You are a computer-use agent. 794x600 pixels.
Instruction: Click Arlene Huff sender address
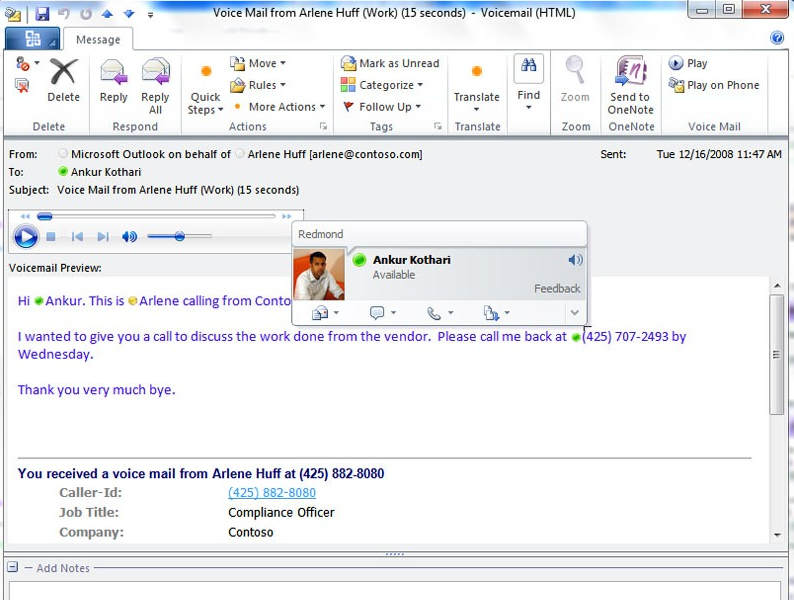335,154
